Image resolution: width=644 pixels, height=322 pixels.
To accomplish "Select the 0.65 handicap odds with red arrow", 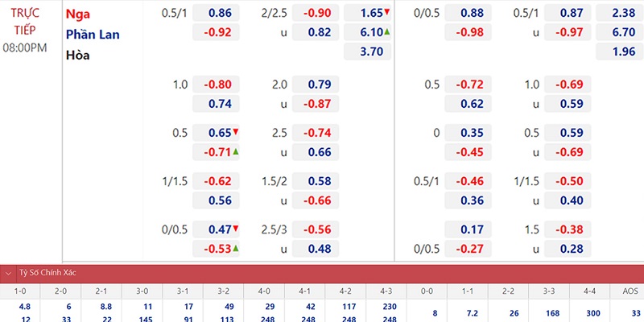I will [x=216, y=133].
